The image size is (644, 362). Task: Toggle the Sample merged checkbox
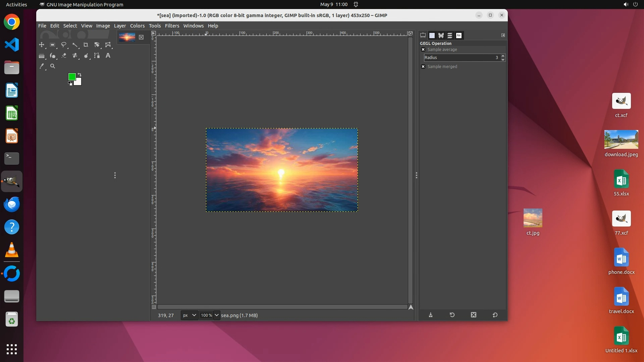(x=423, y=67)
